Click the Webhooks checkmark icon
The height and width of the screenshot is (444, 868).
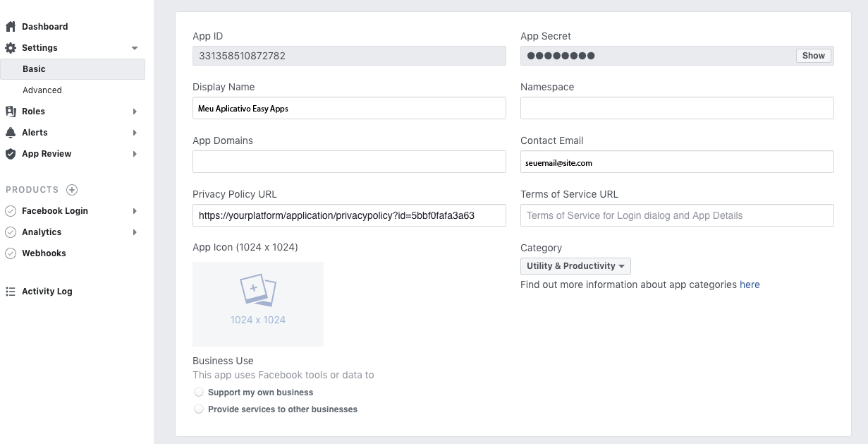11,253
